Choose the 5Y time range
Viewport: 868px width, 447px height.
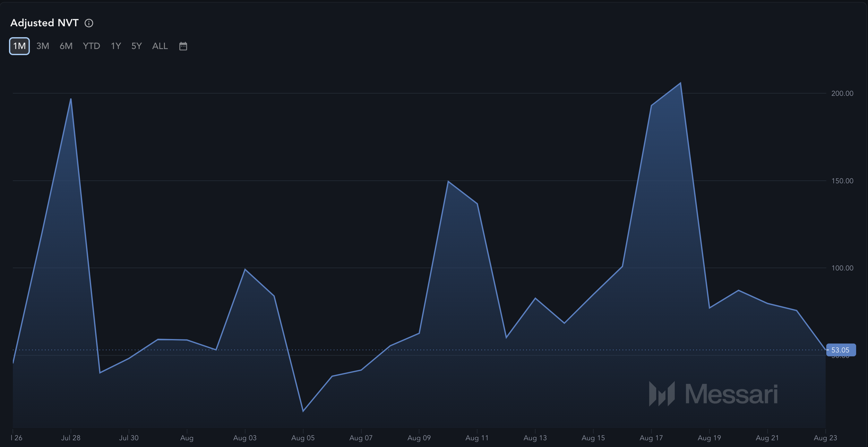136,46
